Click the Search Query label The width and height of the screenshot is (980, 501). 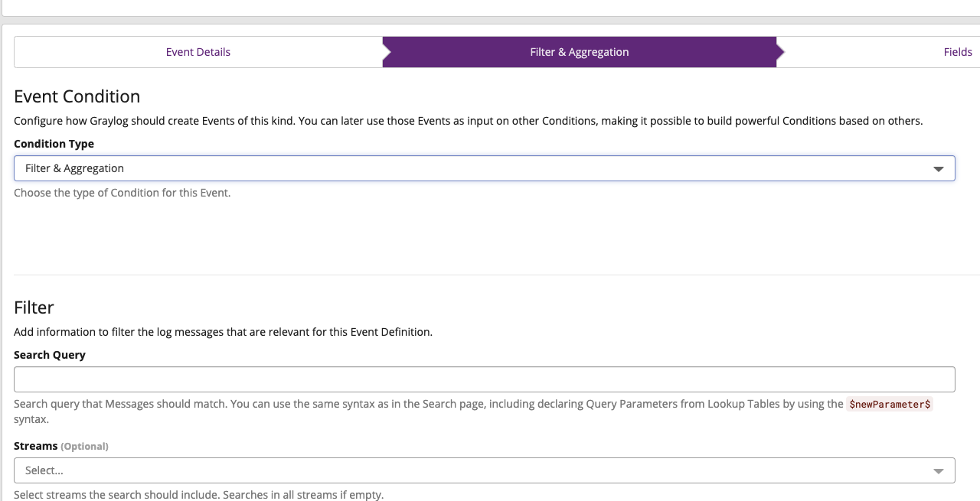(50, 355)
